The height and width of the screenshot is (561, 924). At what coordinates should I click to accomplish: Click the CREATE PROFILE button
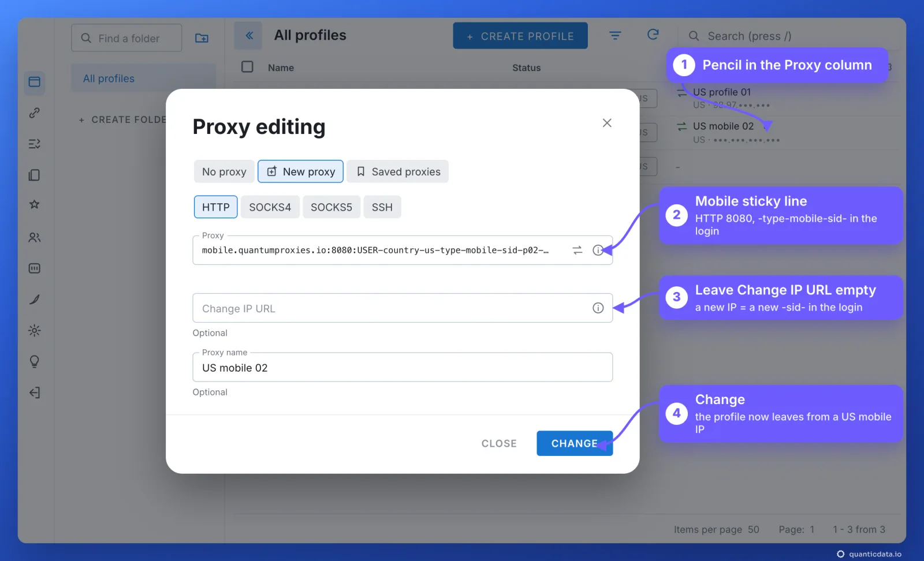520,36
